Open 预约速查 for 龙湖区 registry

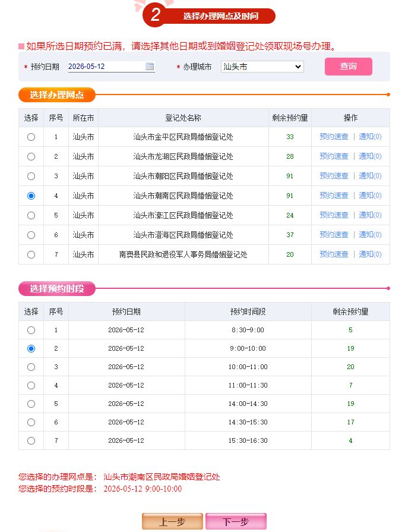(x=334, y=156)
